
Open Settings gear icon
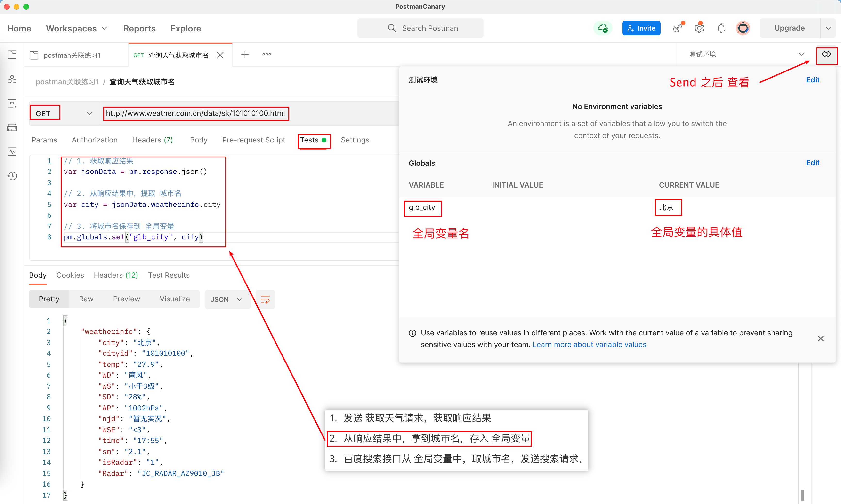(699, 28)
